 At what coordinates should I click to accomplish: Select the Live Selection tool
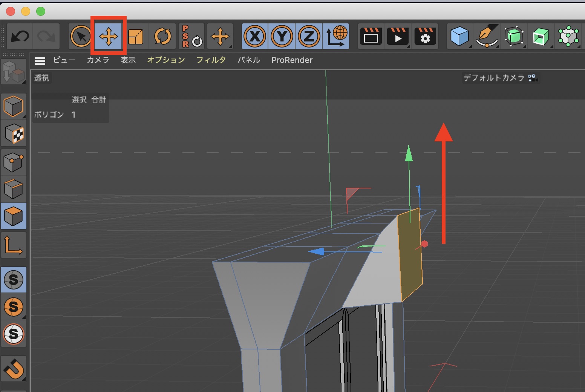81,37
